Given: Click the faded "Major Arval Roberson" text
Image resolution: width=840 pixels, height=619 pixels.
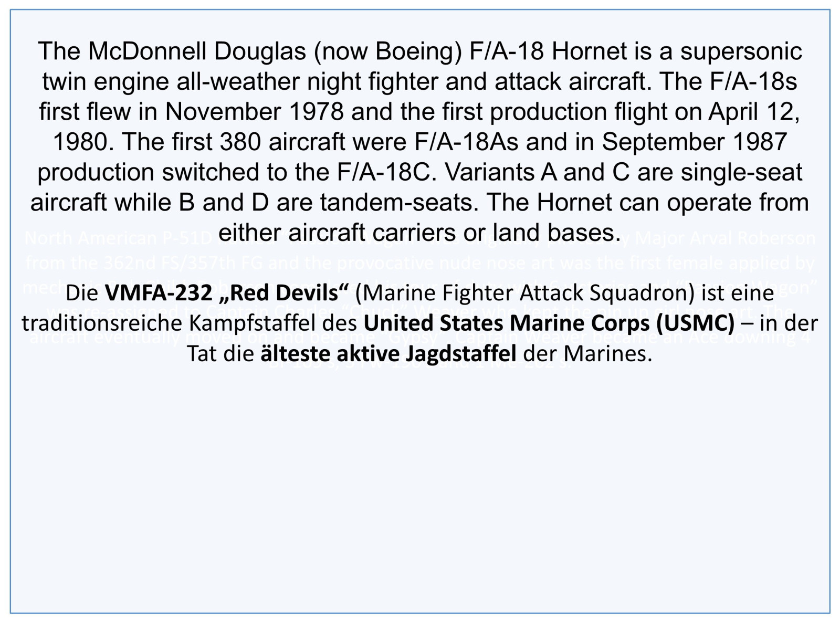Looking at the screenshot, I should coord(725,239).
